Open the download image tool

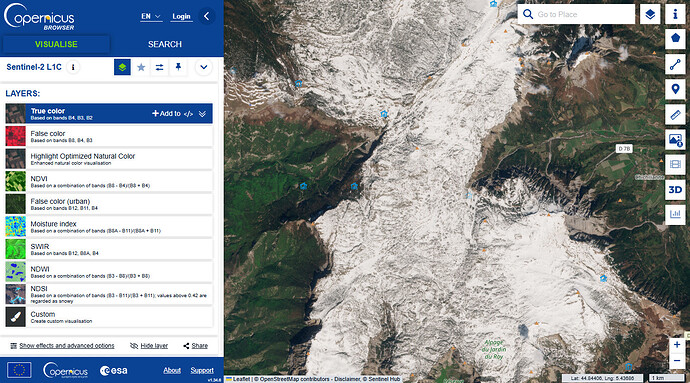pyautogui.click(x=675, y=140)
